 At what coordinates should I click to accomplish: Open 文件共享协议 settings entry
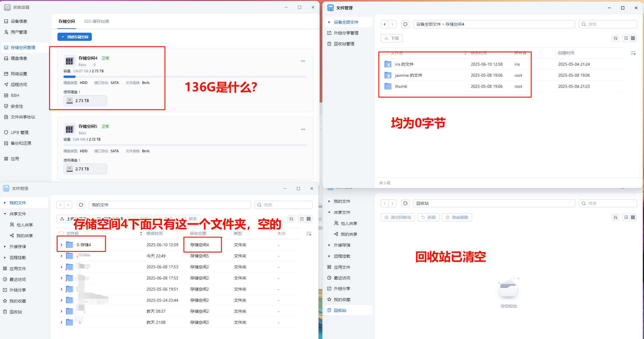tap(23, 117)
